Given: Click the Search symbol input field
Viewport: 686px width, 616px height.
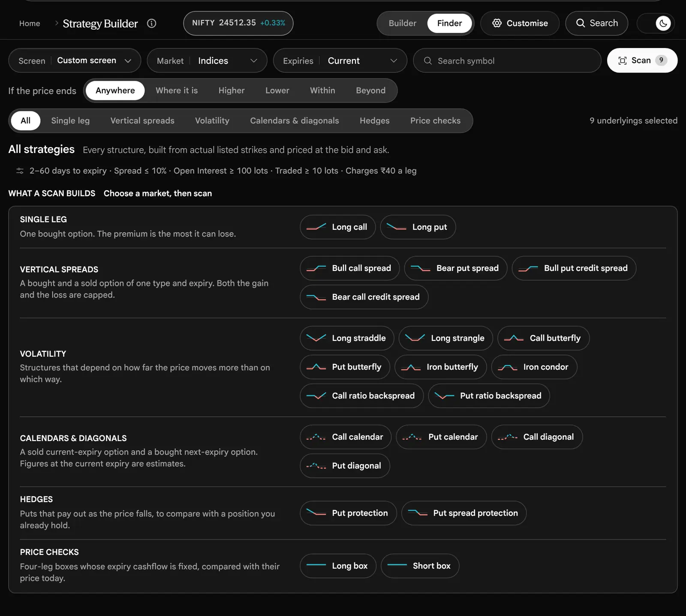Looking at the screenshot, I should [507, 60].
